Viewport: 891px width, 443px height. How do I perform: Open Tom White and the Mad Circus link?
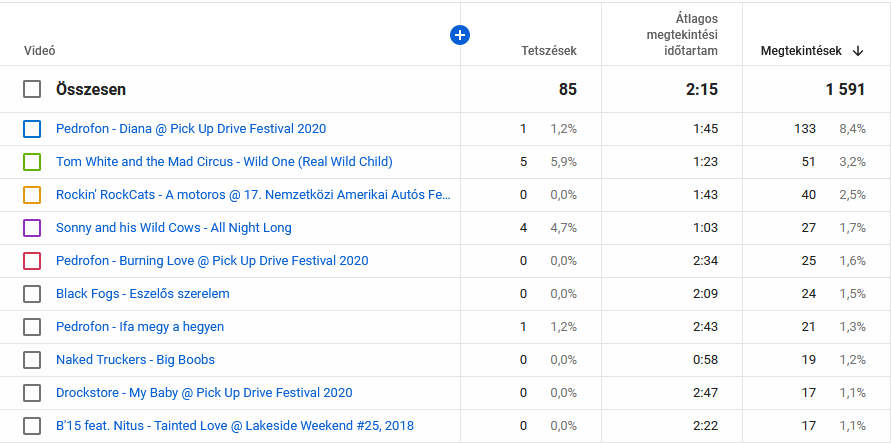tap(224, 162)
